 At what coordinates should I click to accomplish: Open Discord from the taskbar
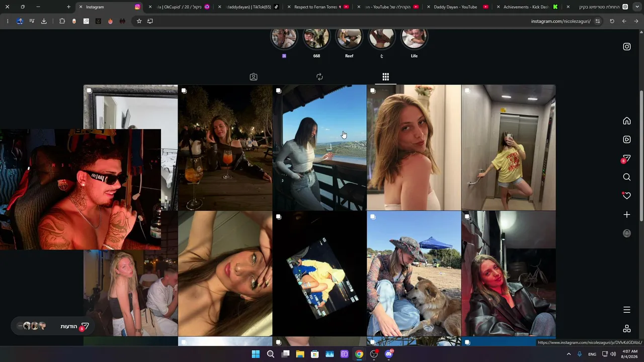[388, 354]
